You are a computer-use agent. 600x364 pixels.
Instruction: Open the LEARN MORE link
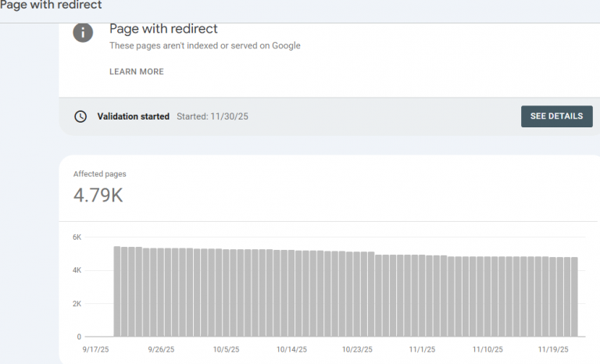click(137, 72)
